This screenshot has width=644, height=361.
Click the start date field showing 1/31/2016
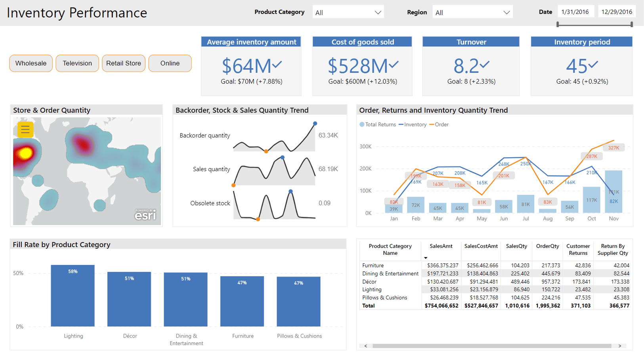tap(576, 11)
